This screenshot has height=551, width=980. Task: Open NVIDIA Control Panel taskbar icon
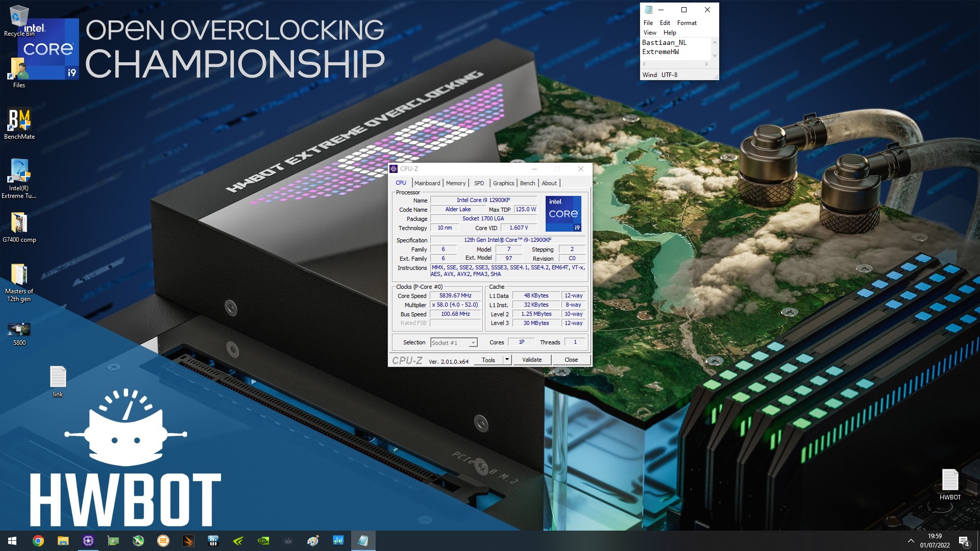263,541
